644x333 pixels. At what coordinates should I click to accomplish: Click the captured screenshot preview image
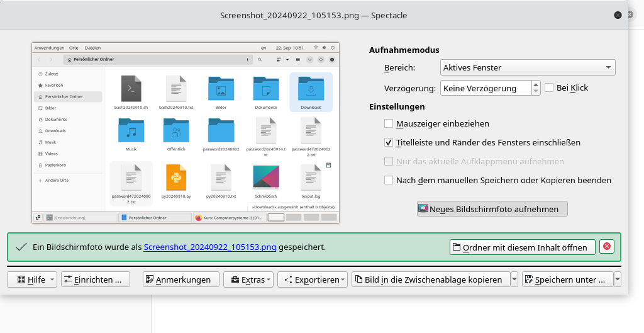(x=186, y=133)
